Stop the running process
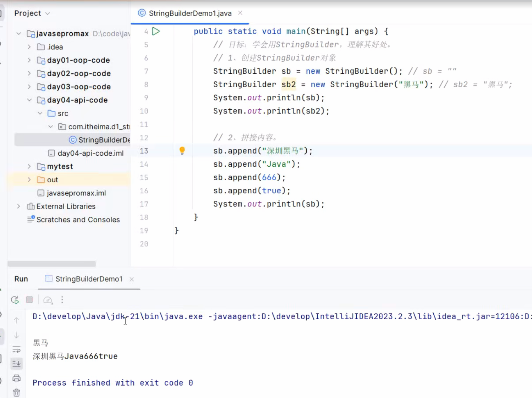 pyautogui.click(x=29, y=300)
